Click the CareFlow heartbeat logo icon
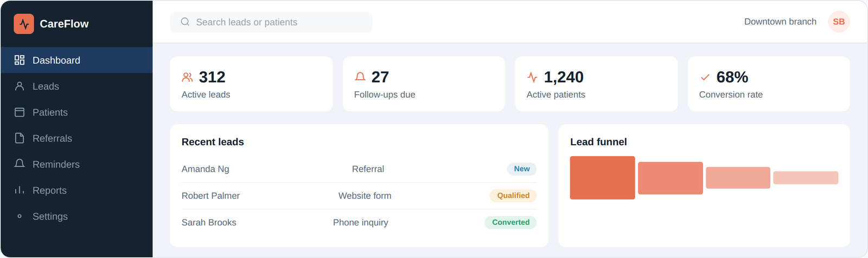Image resolution: width=868 pixels, height=258 pixels. (24, 24)
